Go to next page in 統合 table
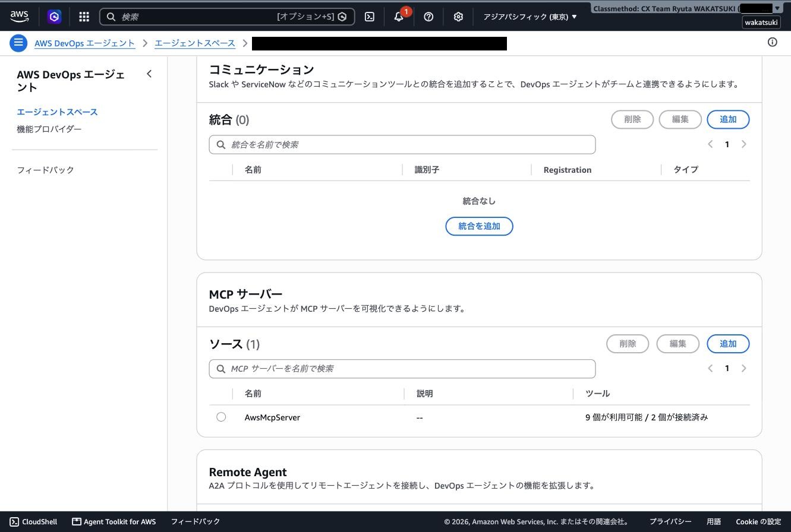 (x=743, y=144)
